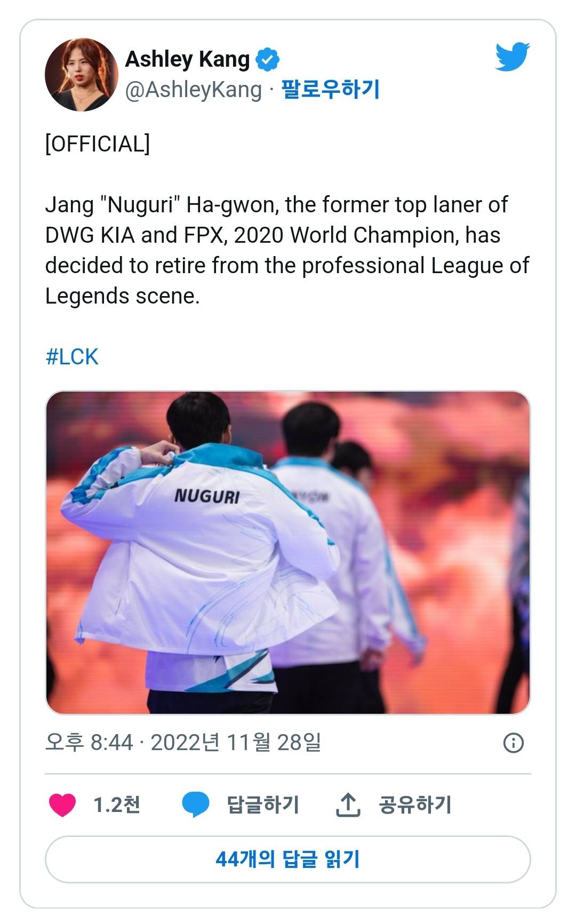Click the tweet body mentioning Nuguri retirement
The width and height of the screenshot is (576, 924).
287,250
